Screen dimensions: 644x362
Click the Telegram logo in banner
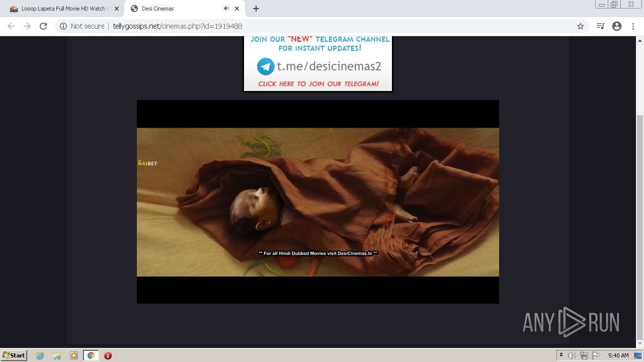click(x=266, y=66)
